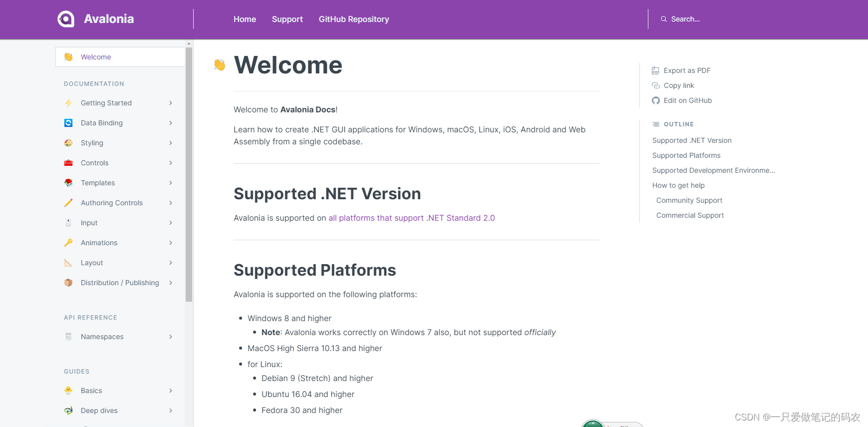Expand the Namespaces section chevron
Screen dimensions: 868x427
tap(171, 337)
